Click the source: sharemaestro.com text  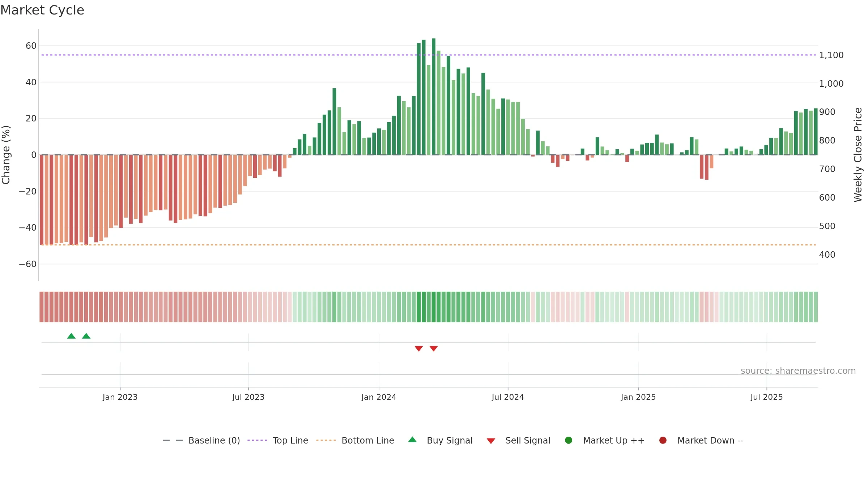pos(798,371)
